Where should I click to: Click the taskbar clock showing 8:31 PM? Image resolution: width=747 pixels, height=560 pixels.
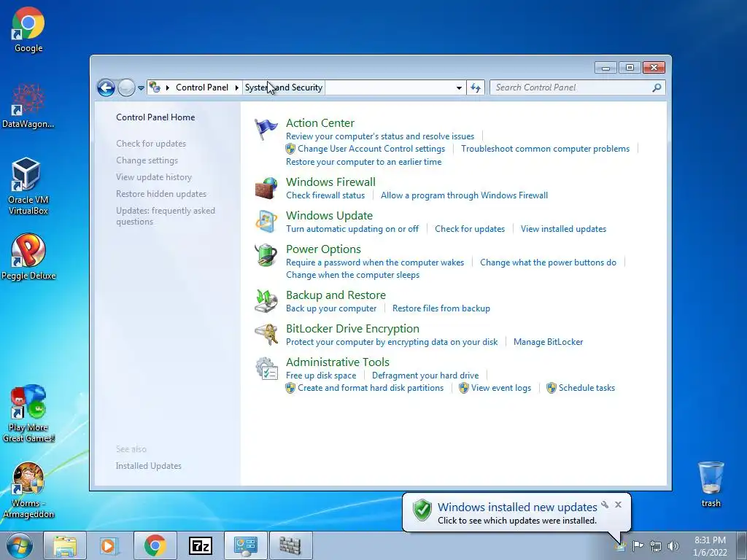click(710, 546)
